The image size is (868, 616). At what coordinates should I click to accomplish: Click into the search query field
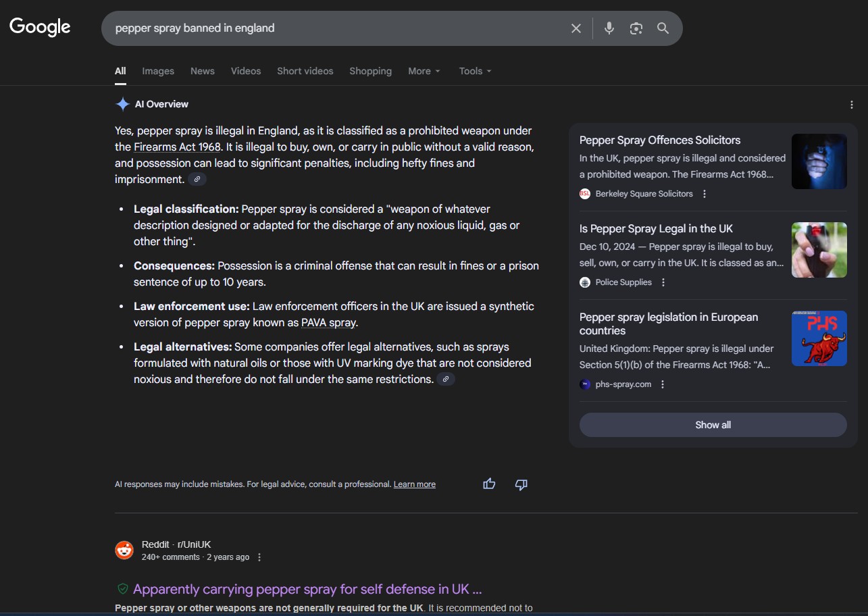coord(338,28)
